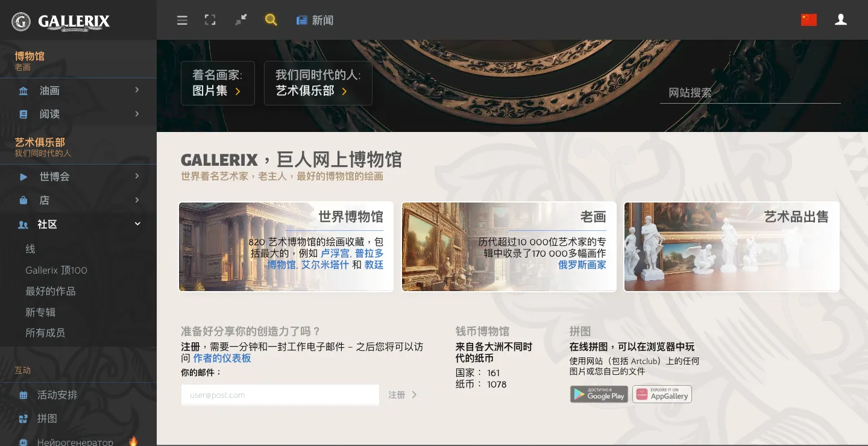This screenshot has height=446, width=868.
Task: Click the puzzle icon beside 拼图 in sidebar
Action: coord(24,419)
